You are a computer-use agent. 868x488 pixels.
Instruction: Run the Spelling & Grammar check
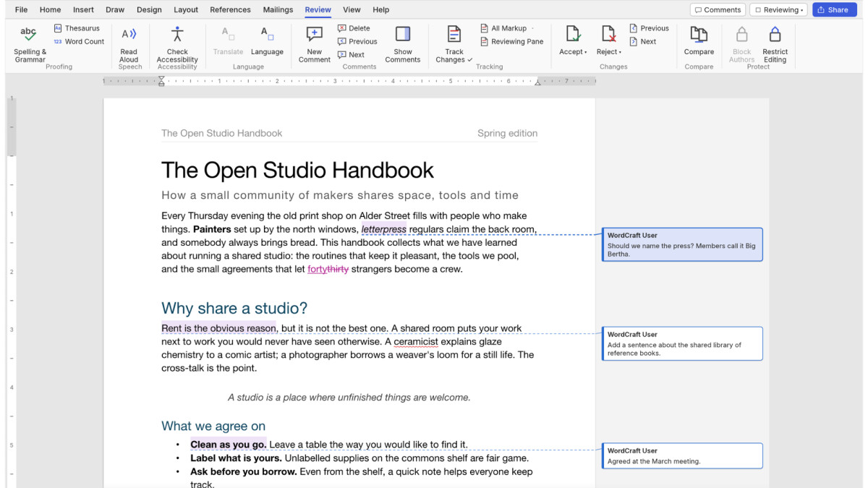[30, 44]
